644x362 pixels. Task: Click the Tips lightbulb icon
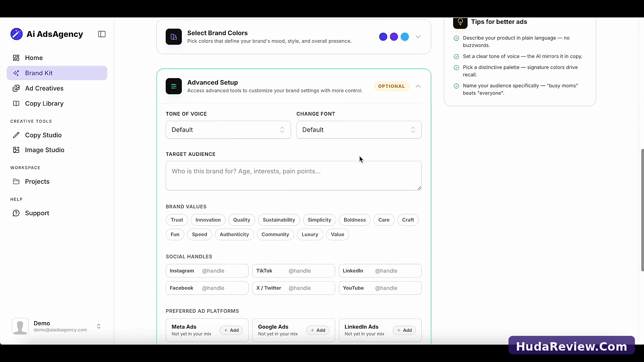(x=460, y=22)
